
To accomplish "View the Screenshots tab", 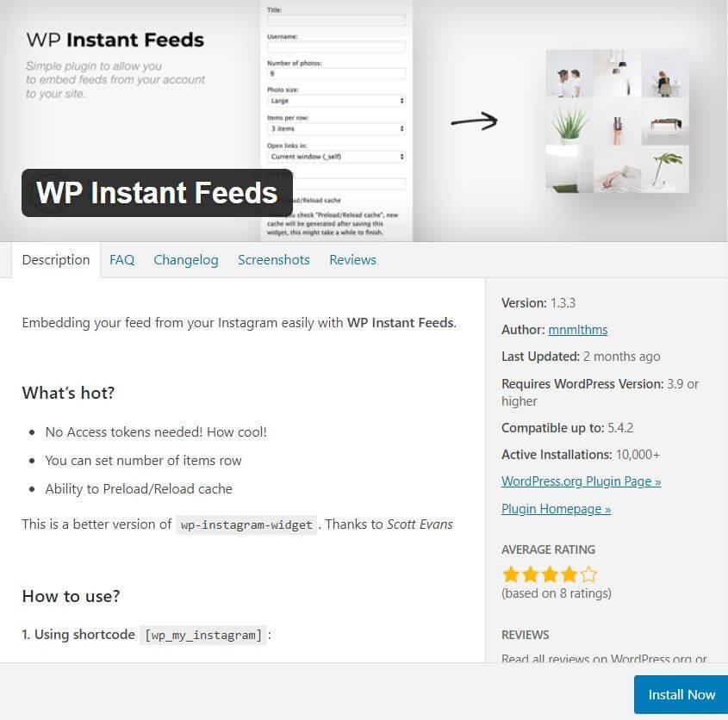I will [273, 259].
